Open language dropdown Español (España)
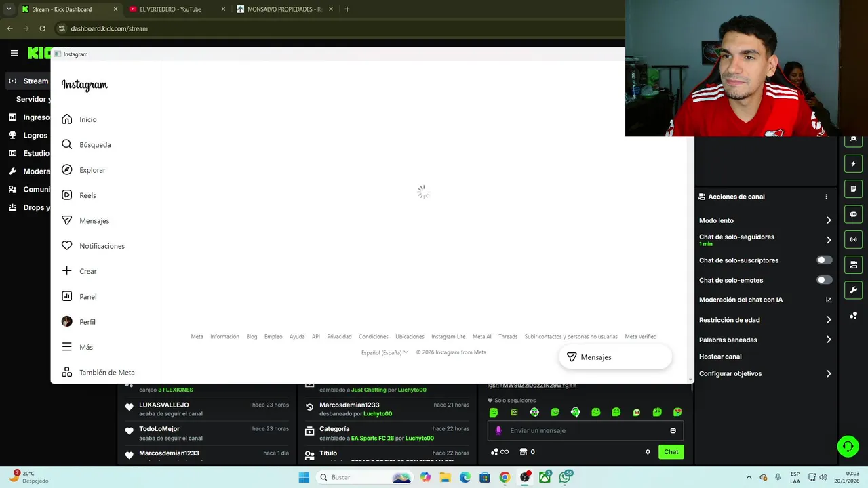This screenshot has height=488, width=868. pyautogui.click(x=384, y=352)
